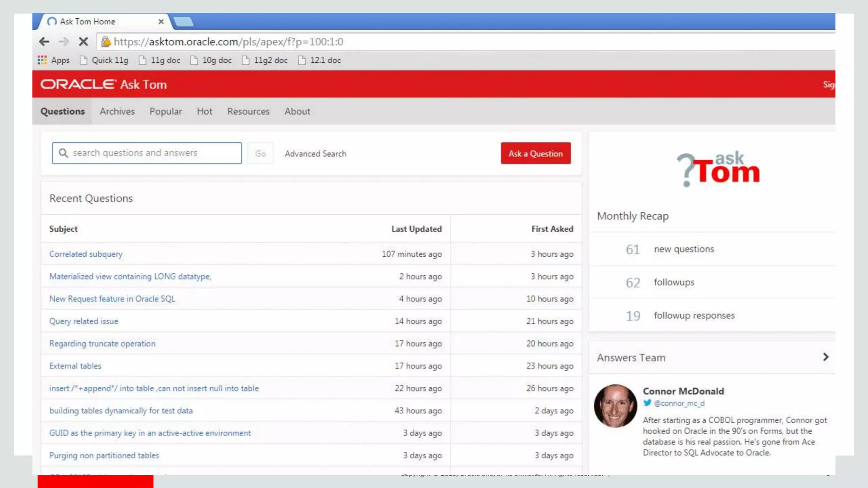Click the browser forward arrow
Image resolution: width=868 pixels, height=488 pixels.
(x=64, y=42)
